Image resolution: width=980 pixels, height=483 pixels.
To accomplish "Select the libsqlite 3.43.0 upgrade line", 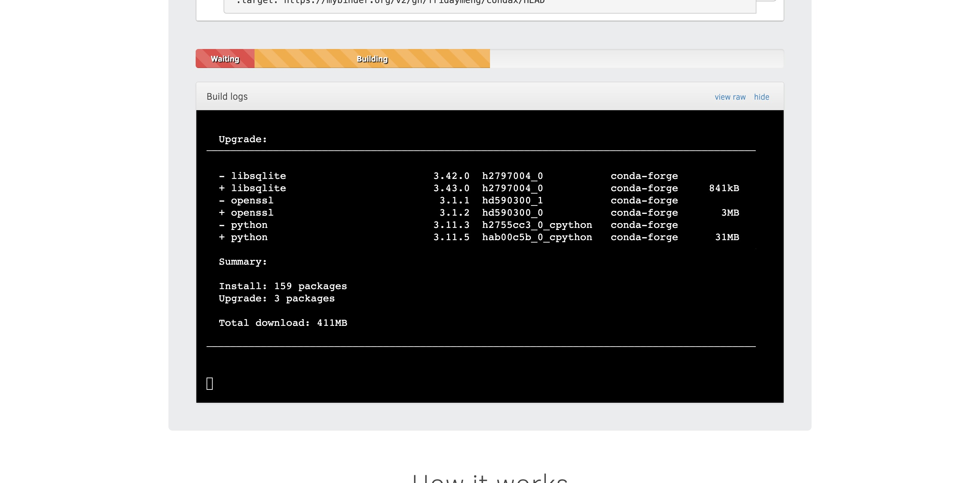I will point(259,188).
